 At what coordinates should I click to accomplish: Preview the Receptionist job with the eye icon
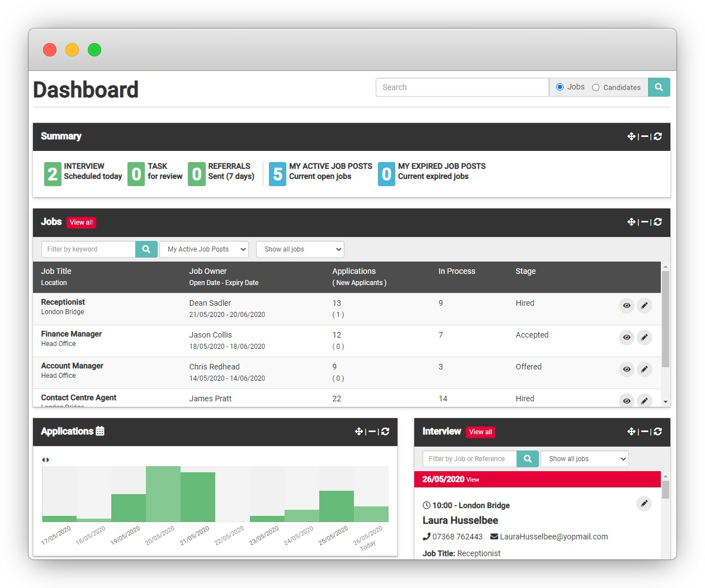pos(626,306)
